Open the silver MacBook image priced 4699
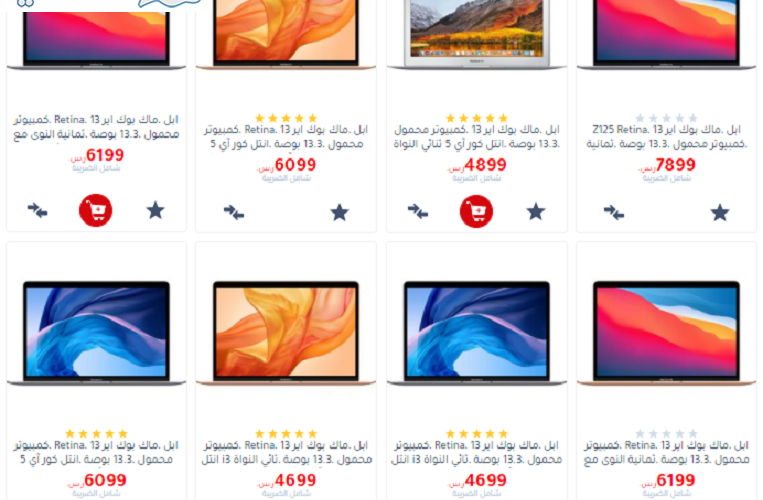Viewport: 763px width, 500px height. pyautogui.click(x=477, y=333)
